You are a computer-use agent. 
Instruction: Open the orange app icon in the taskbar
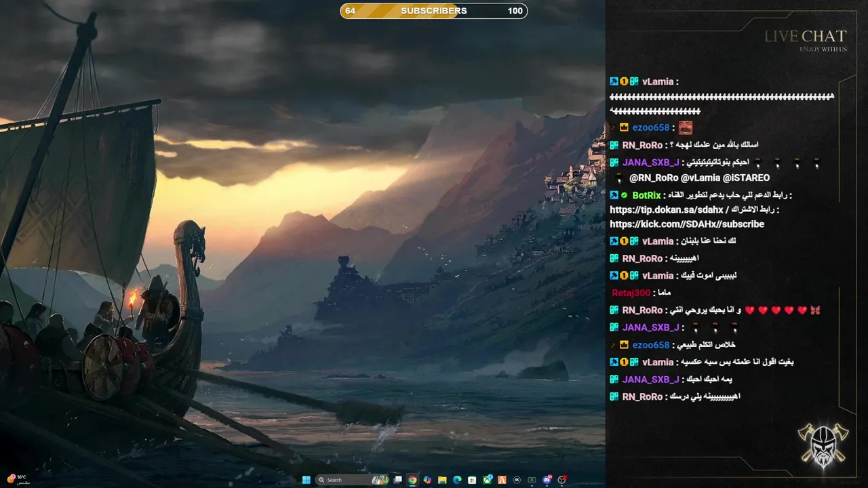[502, 480]
